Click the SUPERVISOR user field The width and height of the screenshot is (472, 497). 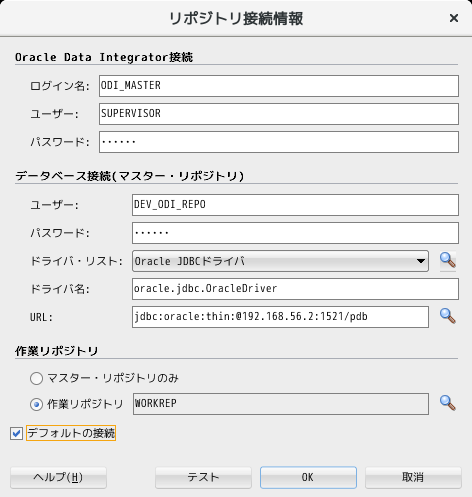click(x=279, y=114)
